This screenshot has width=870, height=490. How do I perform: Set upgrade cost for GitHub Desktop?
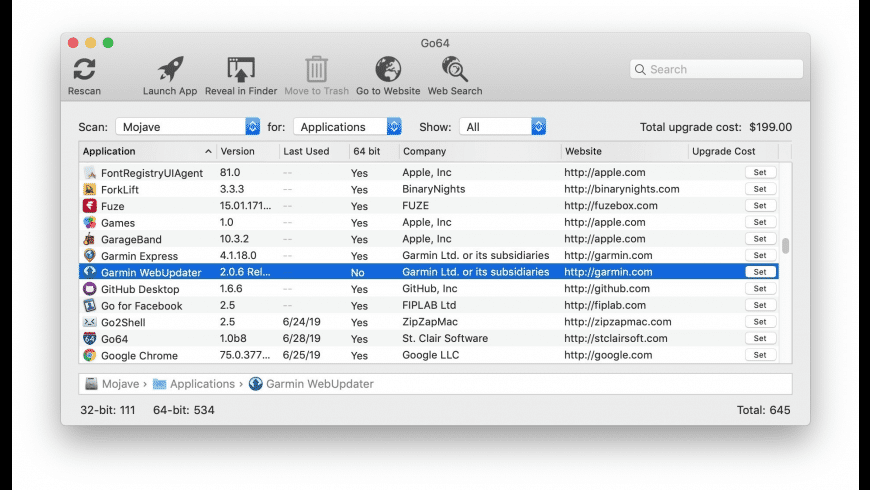[x=760, y=289]
